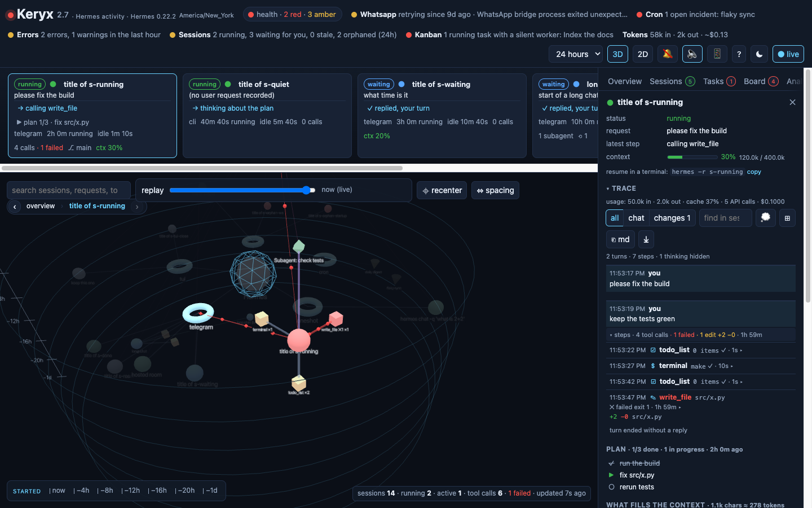Open the Overview tab
The width and height of the screenshot is (812, 508).
click(625, 81)
